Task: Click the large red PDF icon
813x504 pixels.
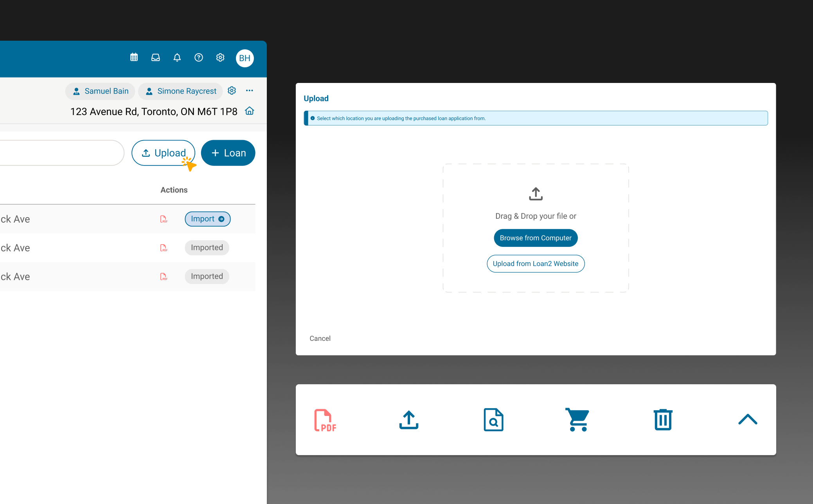Action: 325,420
